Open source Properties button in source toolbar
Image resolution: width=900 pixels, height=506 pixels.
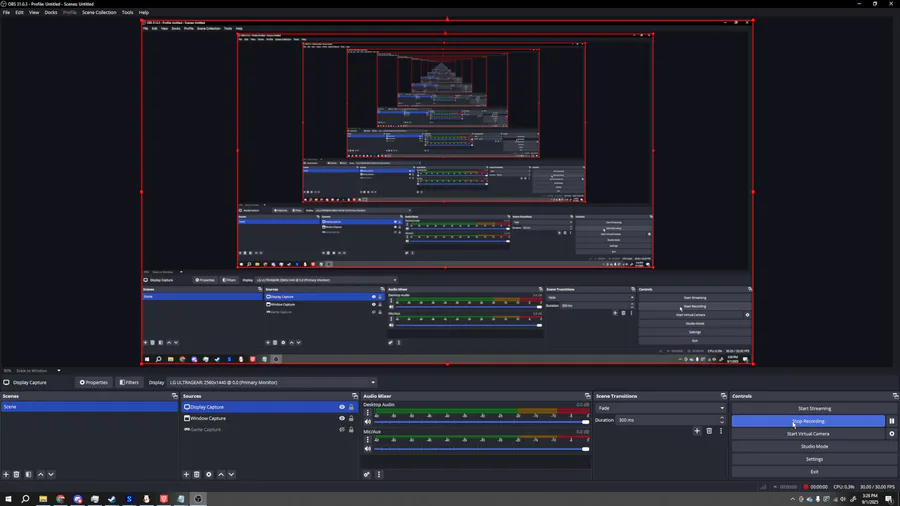(94, 383)
